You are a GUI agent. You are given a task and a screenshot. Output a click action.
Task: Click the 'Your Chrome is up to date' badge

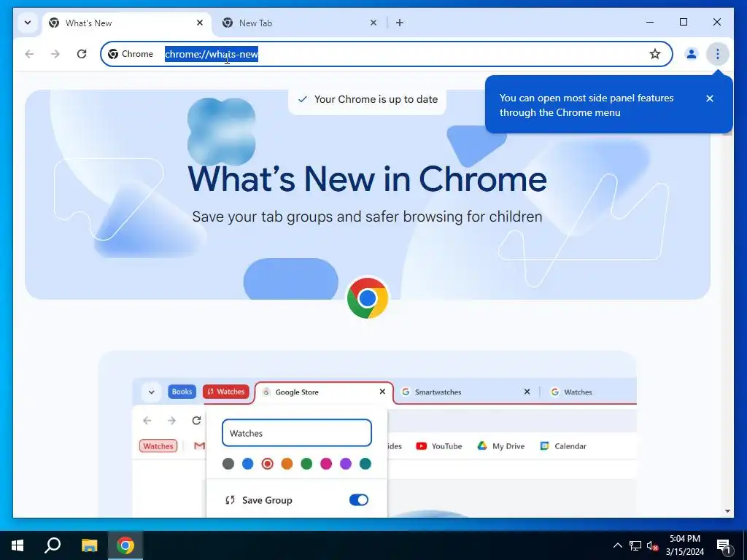[368, 99]
